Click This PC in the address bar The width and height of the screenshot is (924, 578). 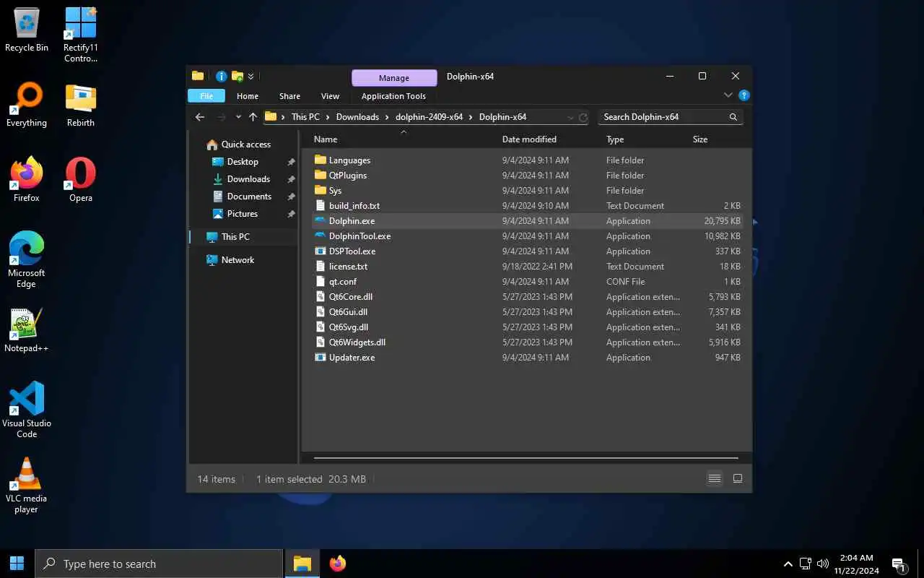(305, 117)
